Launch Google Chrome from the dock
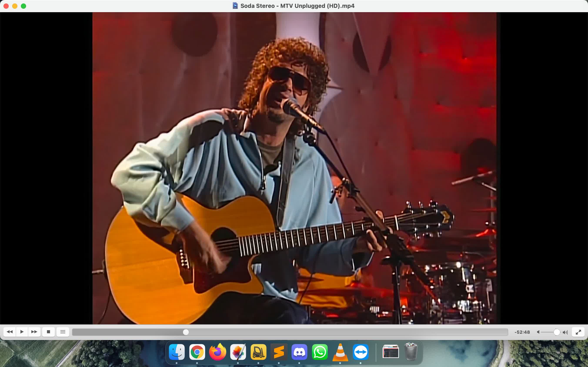The width and height of the screenshot is (588, 367). click(197, 352)
